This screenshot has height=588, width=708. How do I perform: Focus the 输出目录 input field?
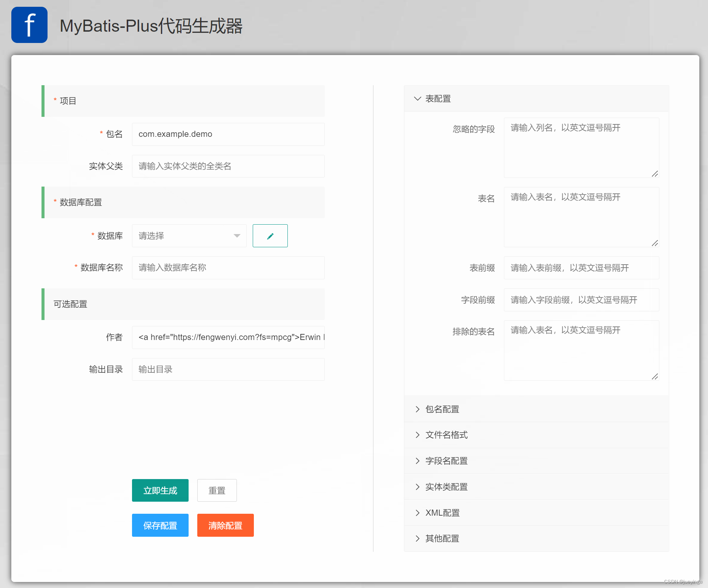point(228,369)
